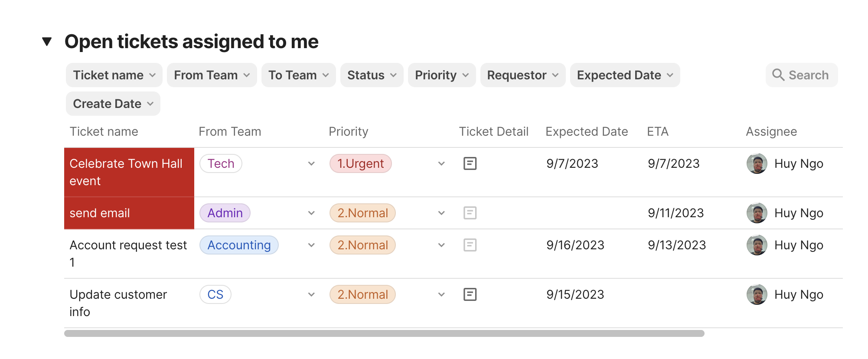
Task: Open ticket detail for Celebrate Town Hall event
Action: [x=470, y=163]
